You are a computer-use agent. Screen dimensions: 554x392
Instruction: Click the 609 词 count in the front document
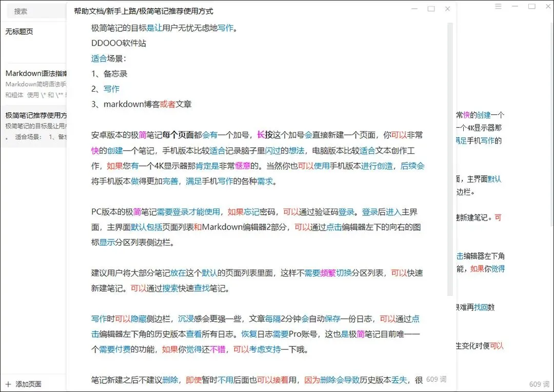436,379
